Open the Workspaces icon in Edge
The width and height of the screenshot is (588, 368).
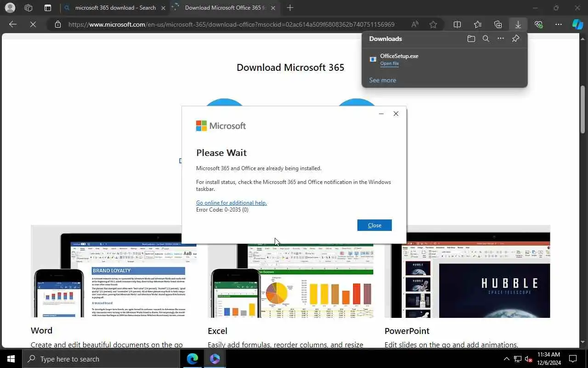(x=28, y=8)
